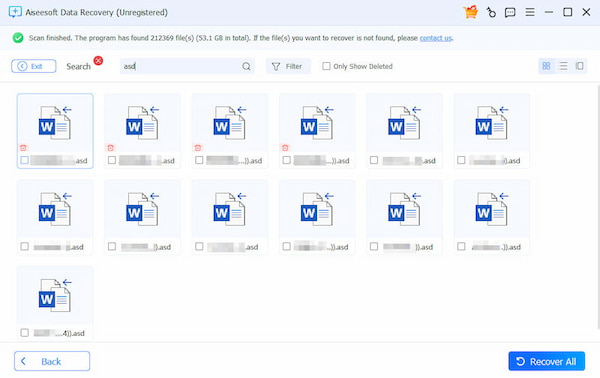Tick the checkbox for file ending 4)).asd
The width and height of the screenshot is (600, 378).
tap(24, 333)
